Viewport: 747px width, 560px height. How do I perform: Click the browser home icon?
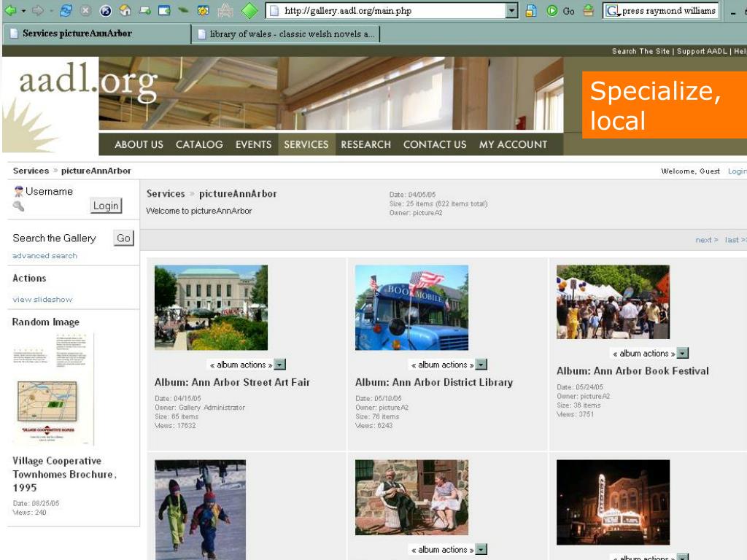point(125,10)
